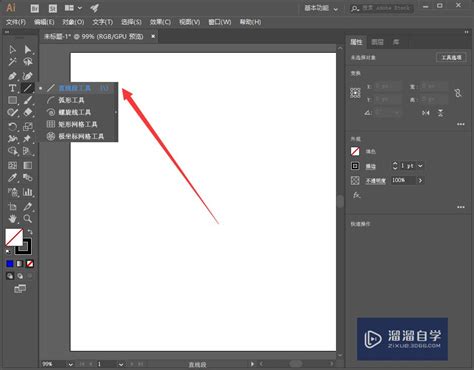The width and height of the screenshot is (474, 370).
Task: Pick the Puppet Warp pin tool
Action: [28, 139]
